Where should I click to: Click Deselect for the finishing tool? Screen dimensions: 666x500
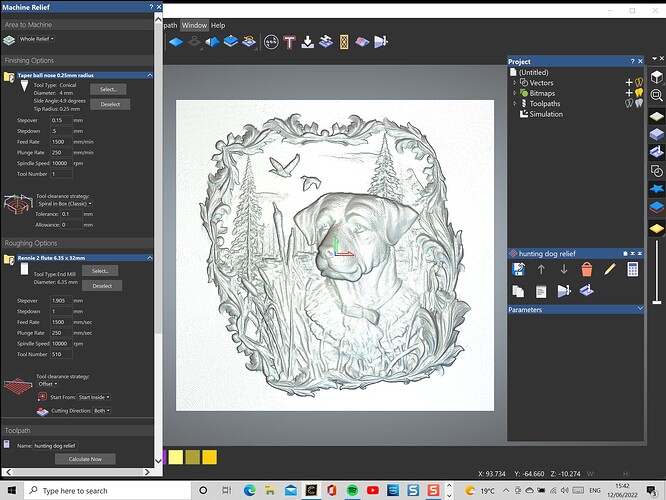(x=108, y=103)
